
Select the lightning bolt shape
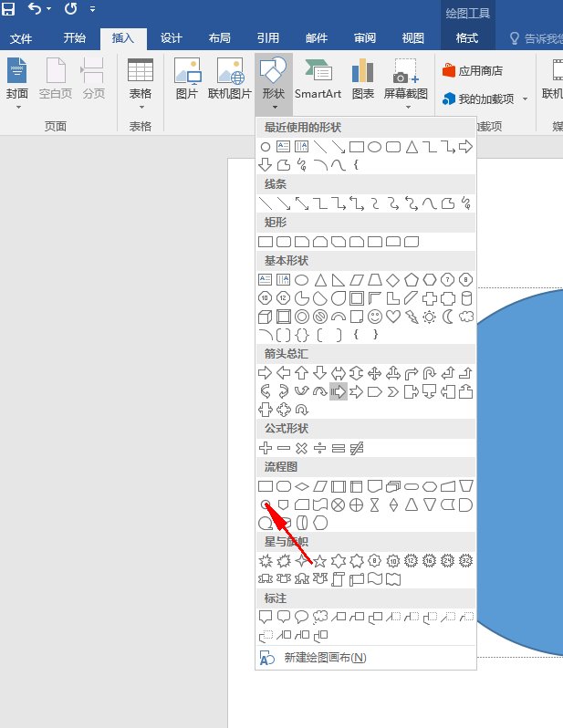click(412, 317)
